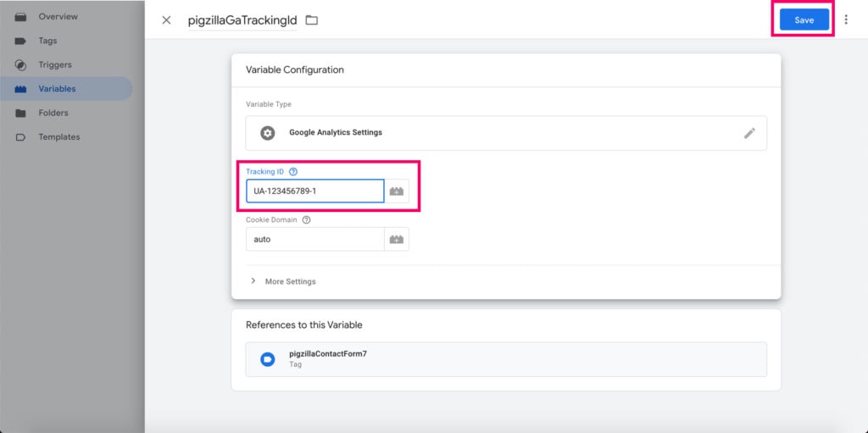Open the Tracking ID help tooltip

point(293,172)
